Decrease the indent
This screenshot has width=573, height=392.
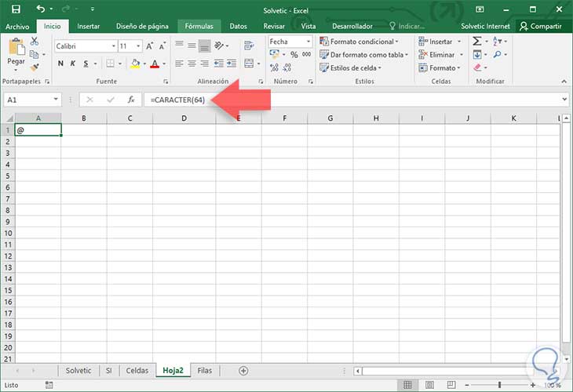pos(218,64)
